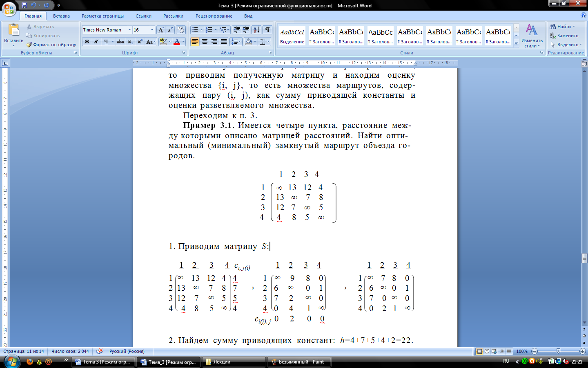
Task: Increase indent icon
Action: (246, 30)
